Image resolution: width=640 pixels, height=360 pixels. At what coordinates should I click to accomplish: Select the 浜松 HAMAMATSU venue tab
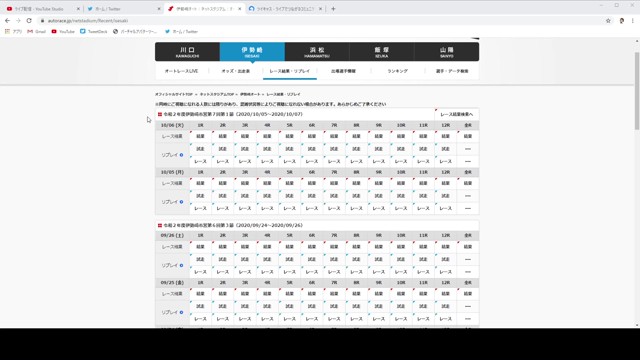pyautogui.click(x=317, y=52)
